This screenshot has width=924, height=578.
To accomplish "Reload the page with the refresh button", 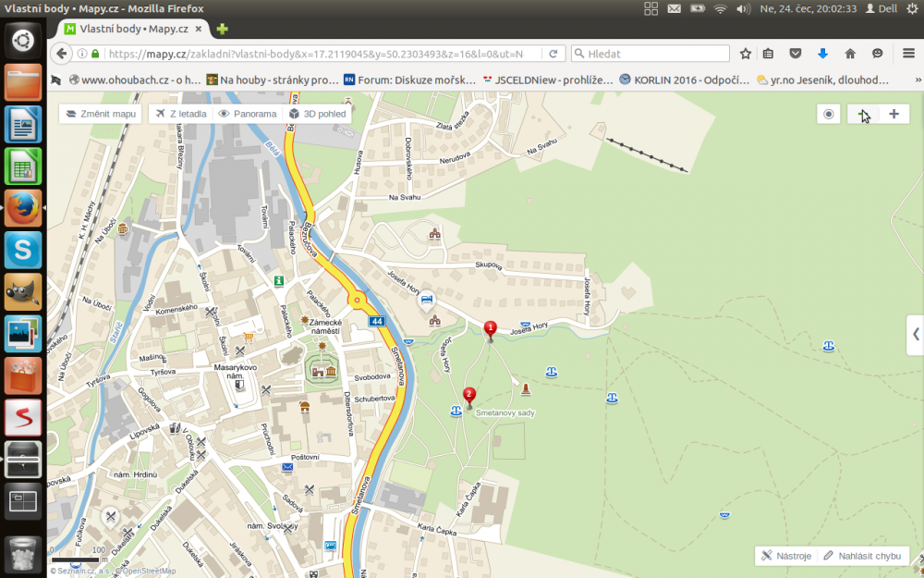I will click(553, 54).
